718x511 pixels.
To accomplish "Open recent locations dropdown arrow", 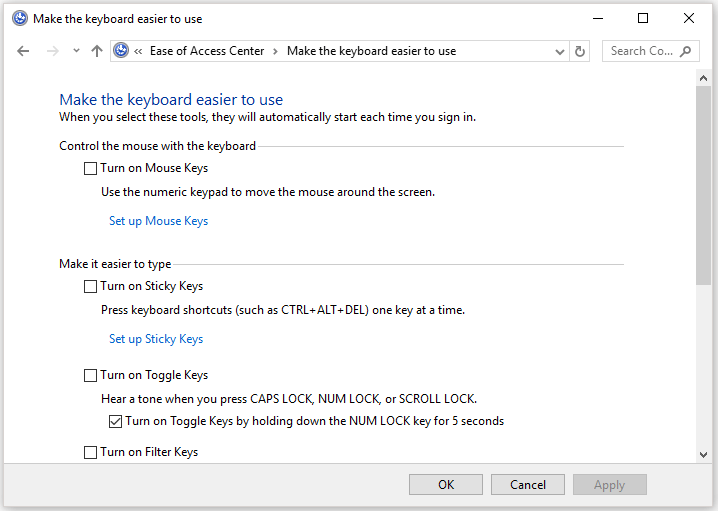I will click(76, 51).
